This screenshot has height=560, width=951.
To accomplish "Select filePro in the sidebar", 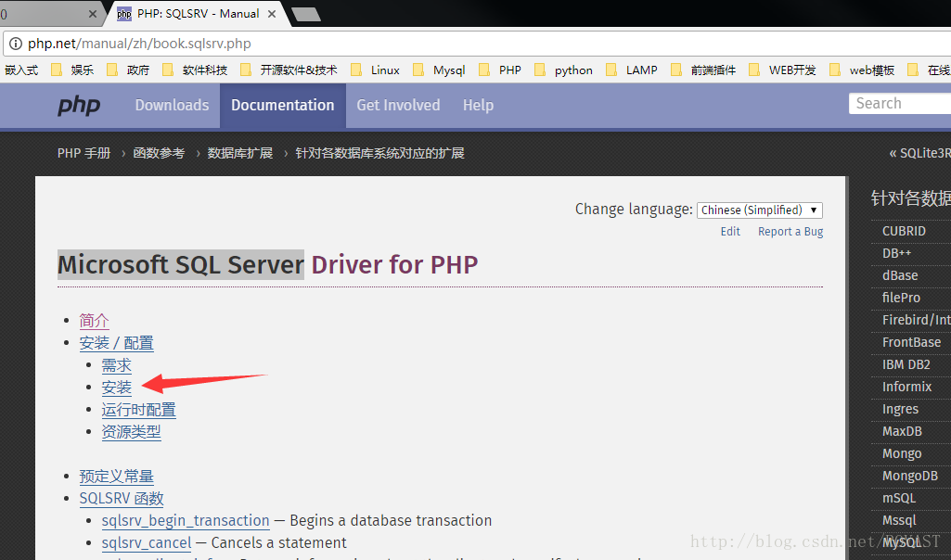I will (901, 298).
